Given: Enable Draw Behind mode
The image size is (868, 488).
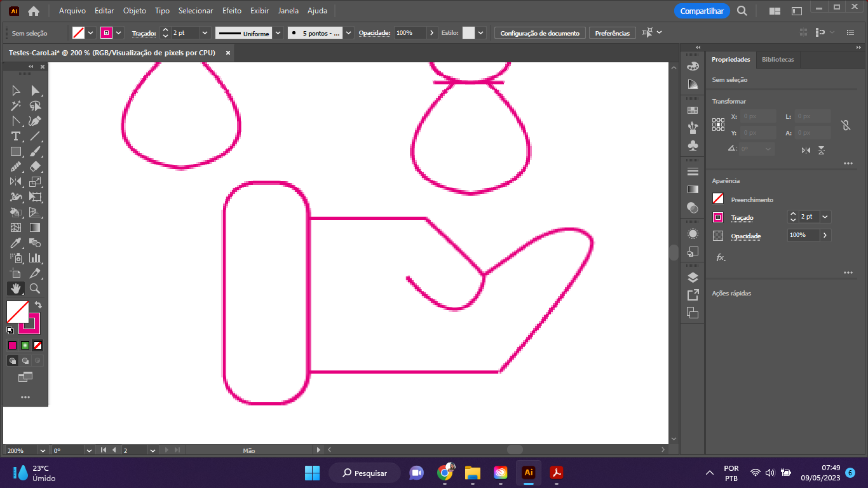Looking at the screenshot, I should 25,360.
